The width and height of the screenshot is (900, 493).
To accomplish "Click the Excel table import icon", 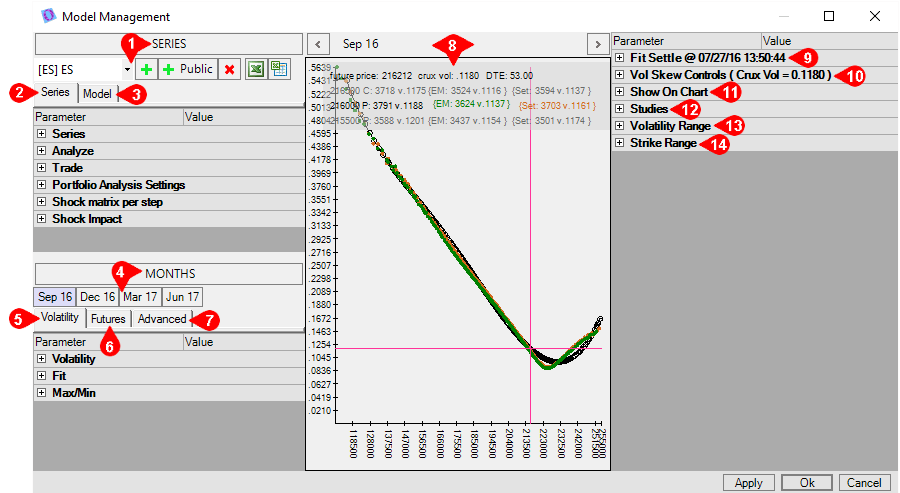I will point(279,69).
